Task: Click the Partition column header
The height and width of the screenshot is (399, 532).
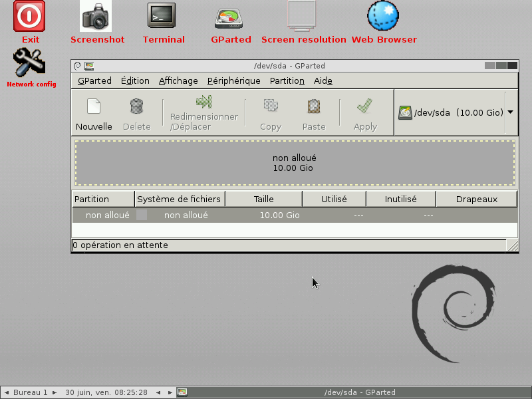Action: click(104, 199)
